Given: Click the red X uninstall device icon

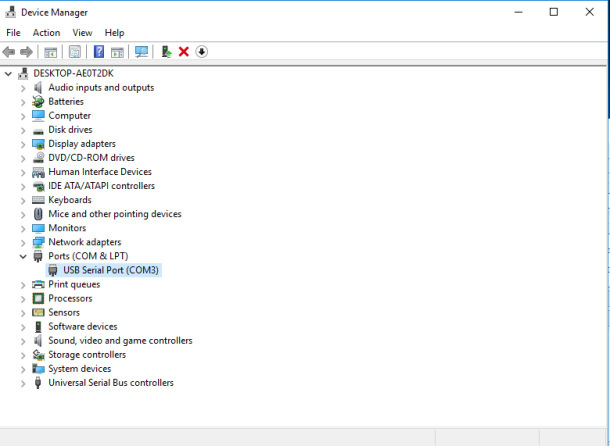Looking at the screenshot, I should tap(184, 52).
